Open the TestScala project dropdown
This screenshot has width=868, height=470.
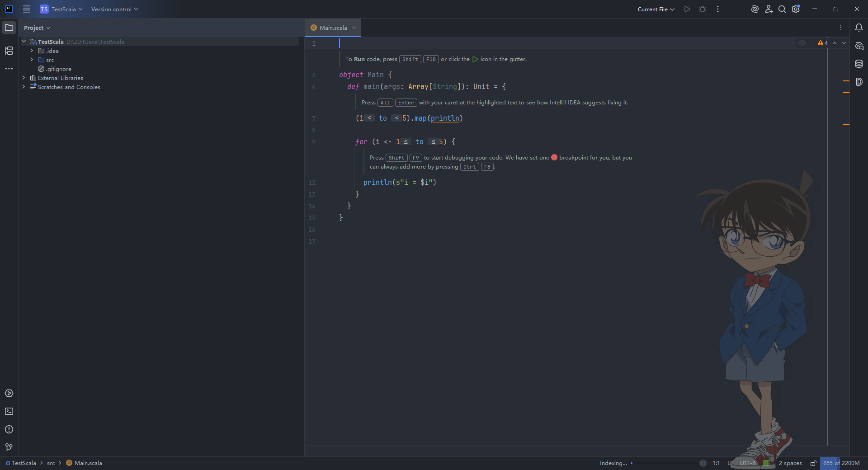tap(61, 9)
